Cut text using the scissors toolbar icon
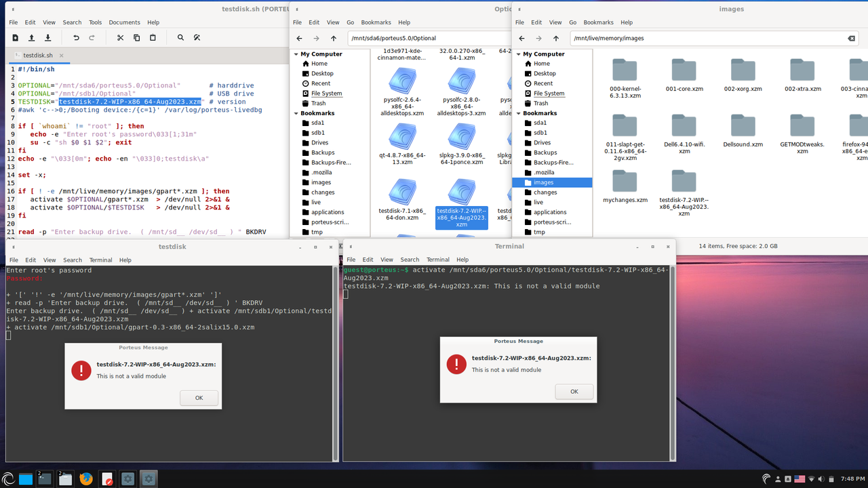The height and width of the screenshot is (488, 868). pyautogui.click(x=121, y=37)
